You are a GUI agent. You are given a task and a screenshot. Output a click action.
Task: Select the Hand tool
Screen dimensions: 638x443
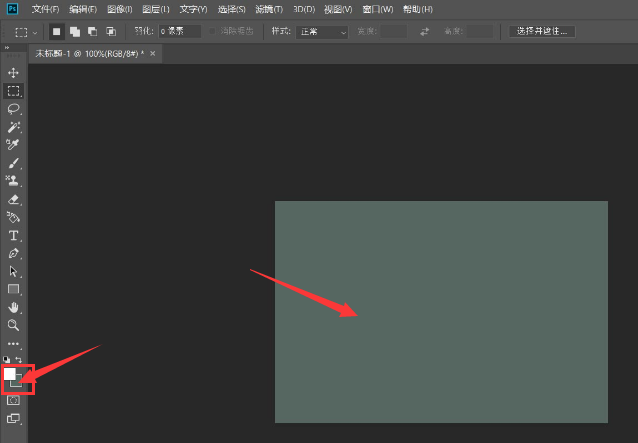[x=14, y=307]
